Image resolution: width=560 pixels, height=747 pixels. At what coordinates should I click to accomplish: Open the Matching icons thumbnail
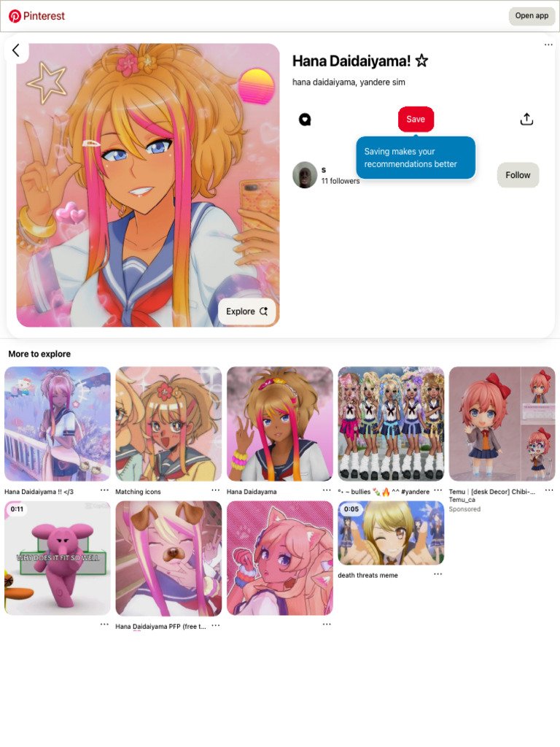pos(168,424)
